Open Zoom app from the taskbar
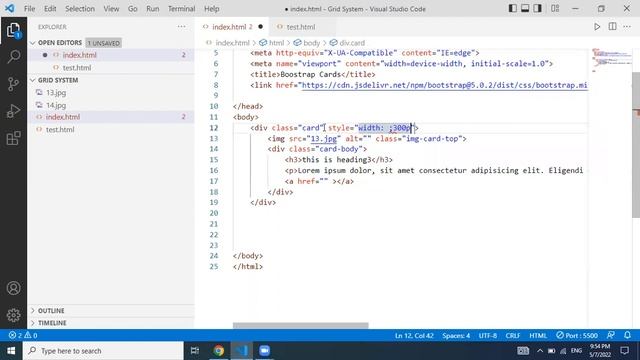 [264, 351]
